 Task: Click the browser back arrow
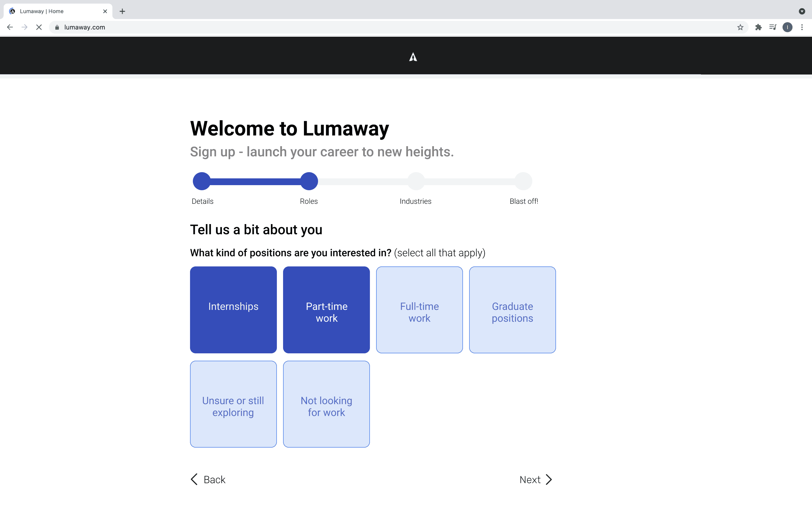tap(10, 27)
